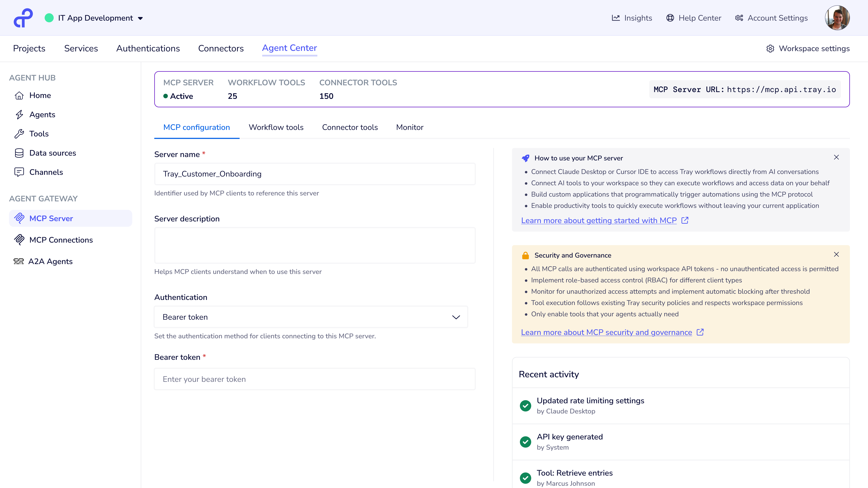
Task: Switch to the Workflow tools tab
Action: point(276,127)
